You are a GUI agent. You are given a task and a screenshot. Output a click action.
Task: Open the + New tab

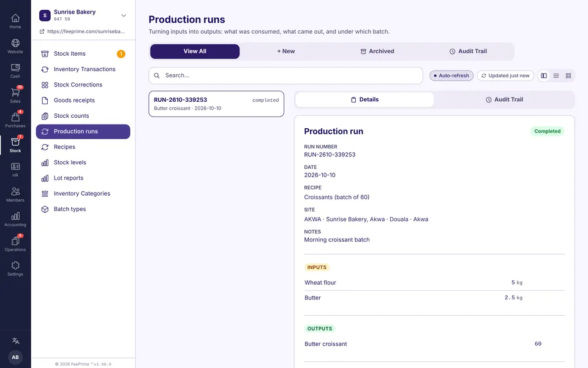tap(286, 52)
